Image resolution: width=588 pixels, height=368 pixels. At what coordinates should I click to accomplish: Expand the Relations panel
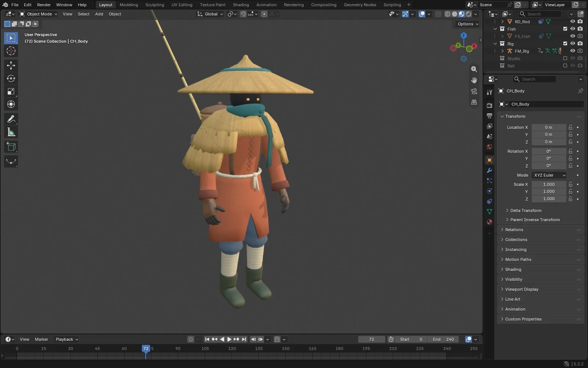541,230
